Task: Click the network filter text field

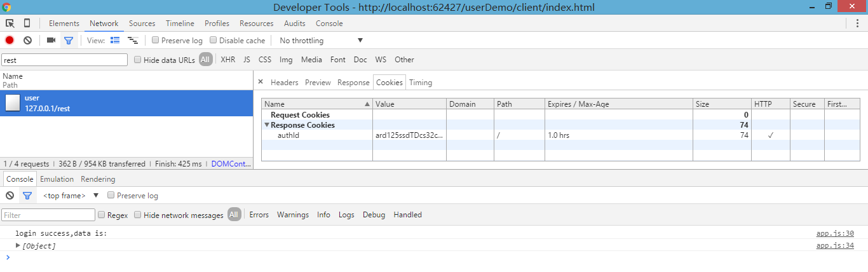Action: tap(64, 60)
